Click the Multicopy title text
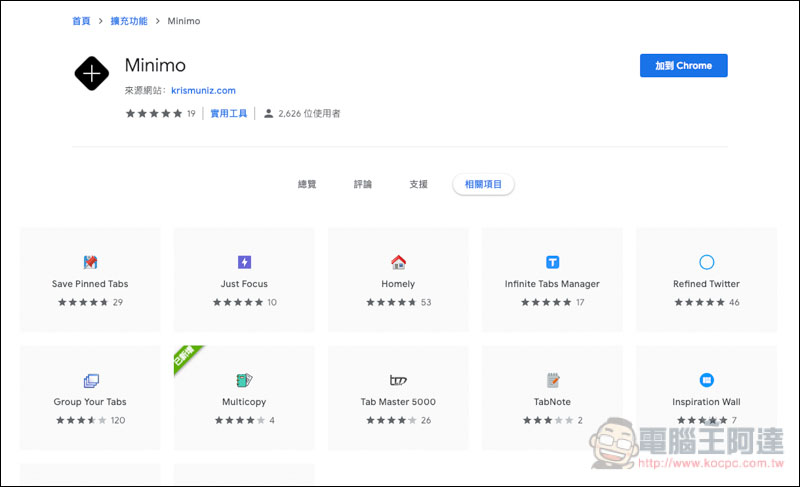The image size is (800, 487). coord(244,402)
